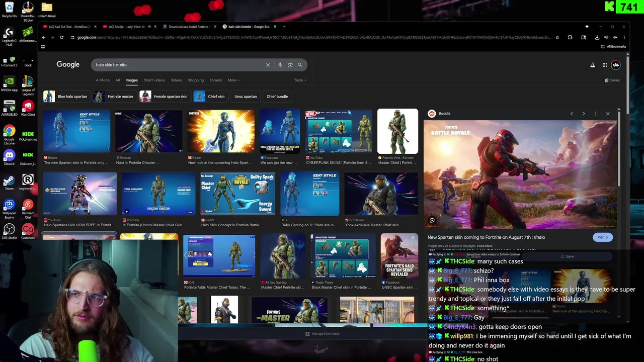Open Riot Client desktop shortcut
The width and height of the screenshot is (644, 362).
click(x=28, y=108)
